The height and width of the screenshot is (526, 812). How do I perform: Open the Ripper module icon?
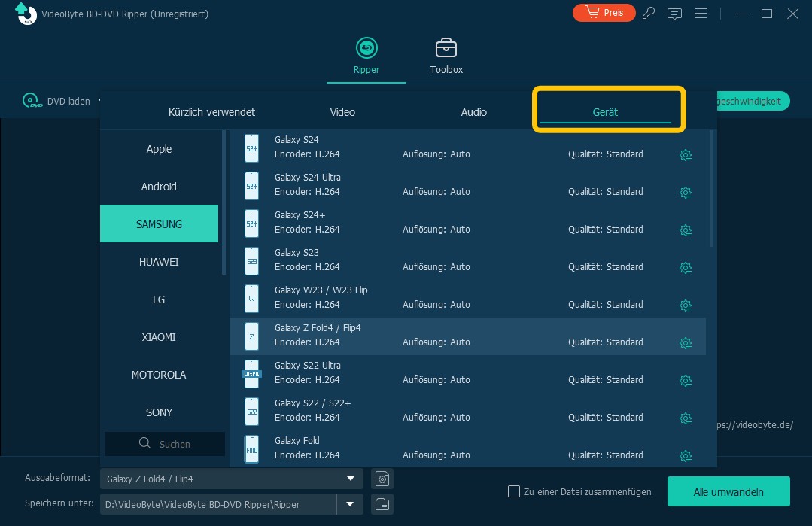(x=366, y=48)
